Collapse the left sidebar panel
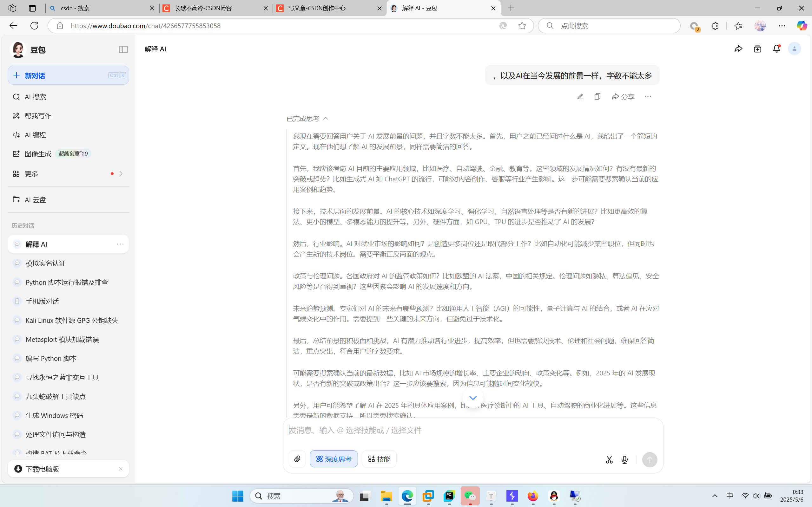Image resolution: width=812 pixels, height=507 pixels. pyautogui.click(x=123, y=50)
